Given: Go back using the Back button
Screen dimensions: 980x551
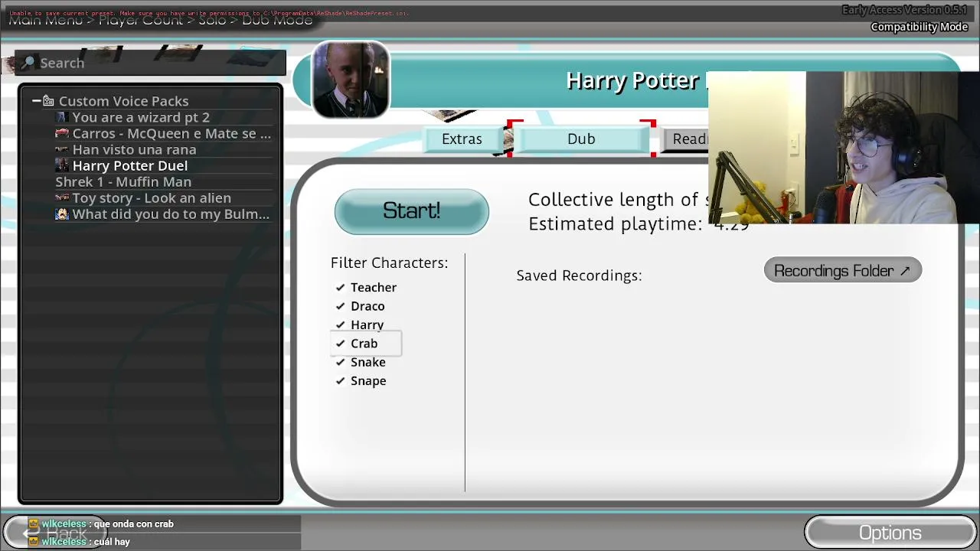Looking at the screenshot, I should tap(55, 533).
